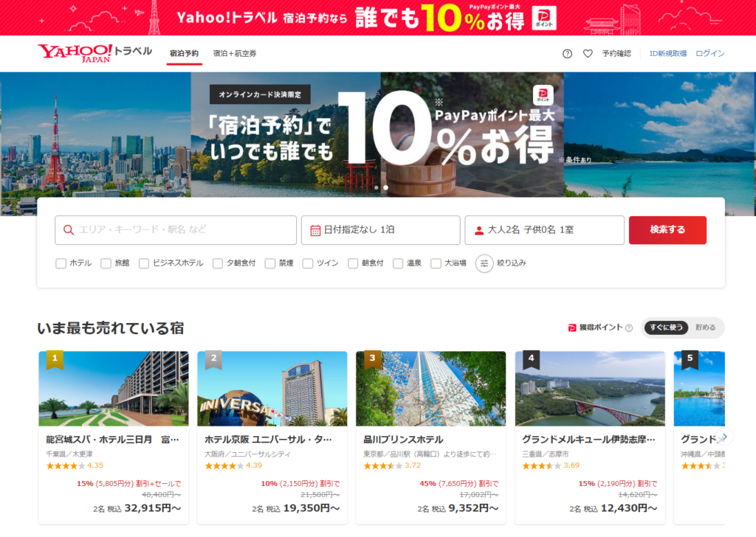Screen dimensions: 756x537
Task: Check the ツイン checkbox
Action: click(x=308, y=263)
